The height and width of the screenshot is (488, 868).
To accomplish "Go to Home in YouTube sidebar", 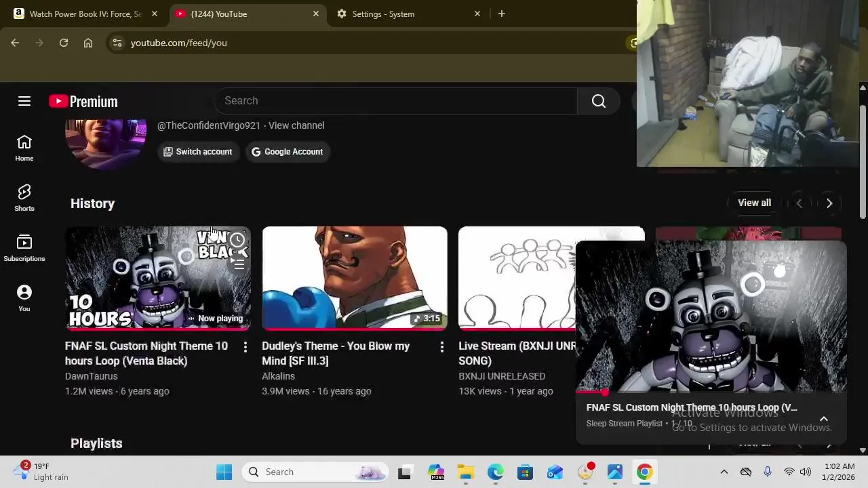I will click(x=24, y=148).
